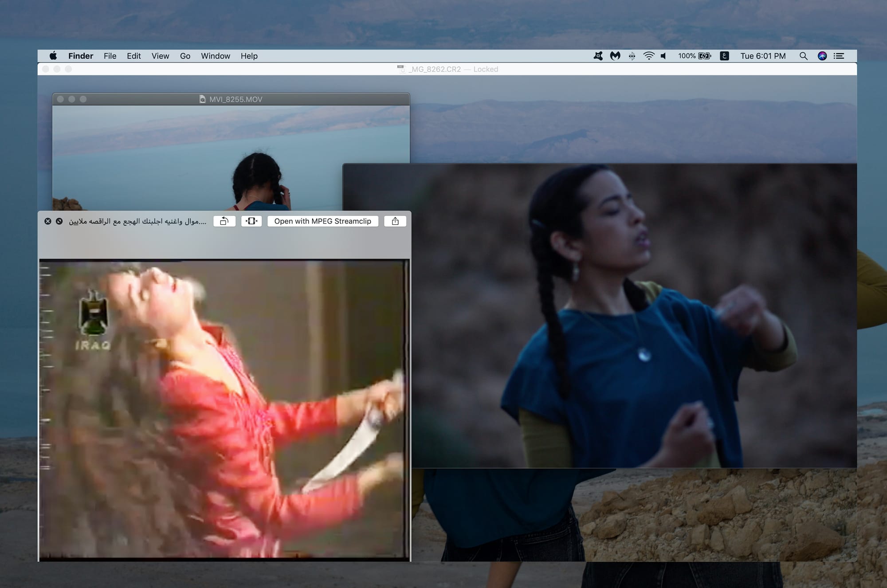This screenshot has width=887, height=588.
Task: Open Spotlight search
Action: coord(803,56)
